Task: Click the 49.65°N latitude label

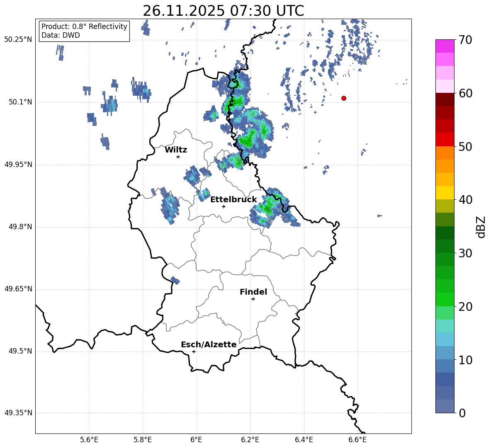Action: [x=18, y=289]
